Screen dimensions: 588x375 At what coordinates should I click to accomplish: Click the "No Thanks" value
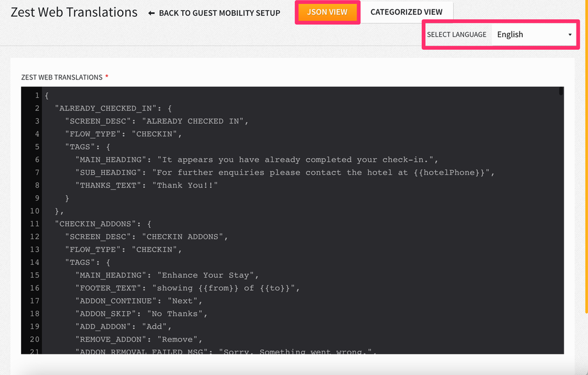click(174, 314)
